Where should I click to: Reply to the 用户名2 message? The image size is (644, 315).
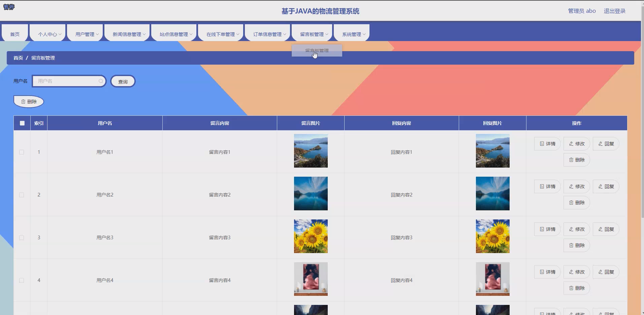[x=606, y=186]
